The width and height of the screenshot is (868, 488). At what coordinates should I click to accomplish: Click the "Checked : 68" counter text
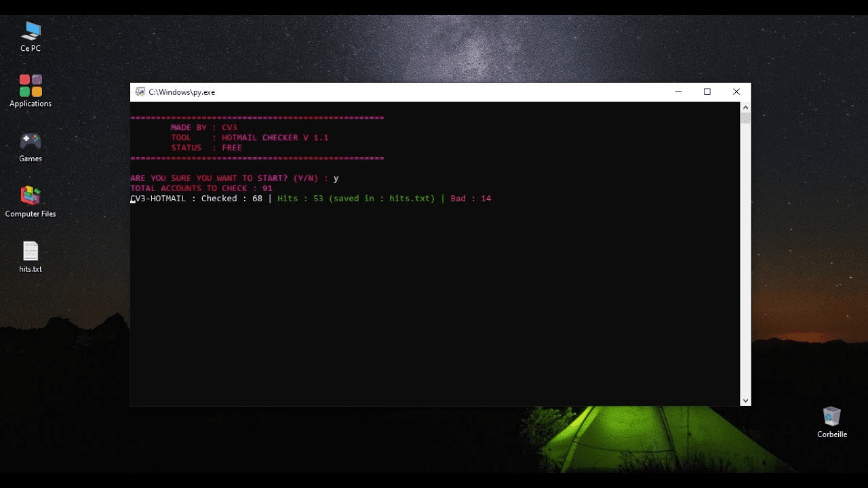pyautogui.click(x=232, y=199)
